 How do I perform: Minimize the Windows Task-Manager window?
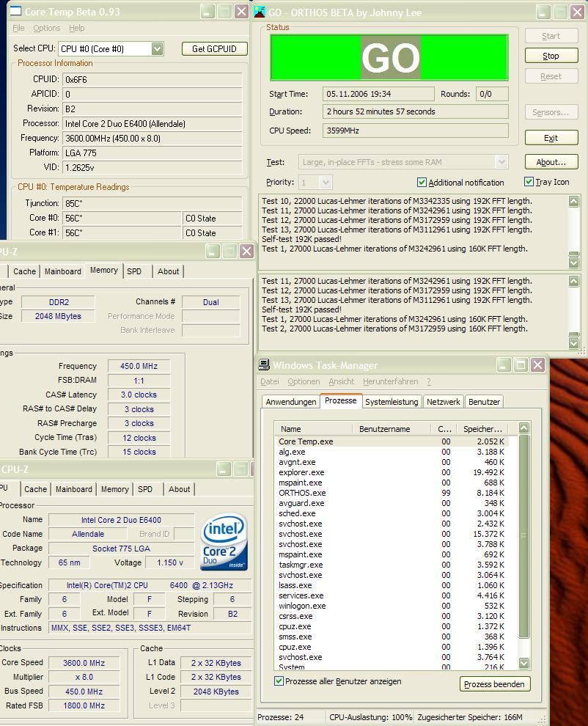tap(504, 365)
